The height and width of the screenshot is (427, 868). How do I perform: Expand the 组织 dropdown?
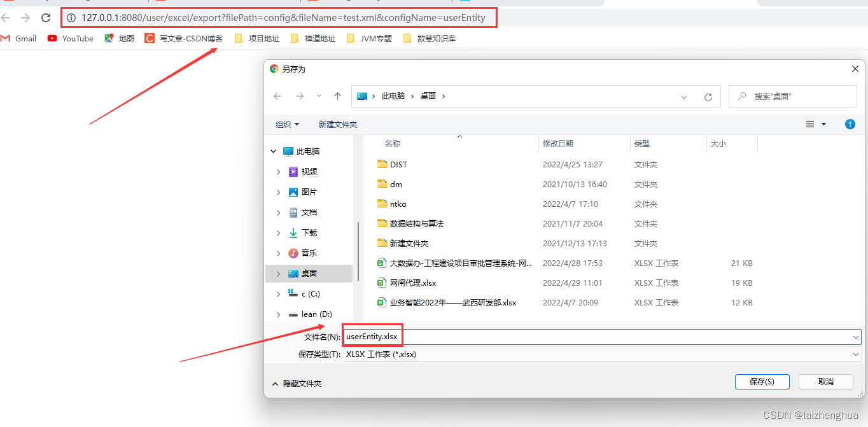coord(287,124)
